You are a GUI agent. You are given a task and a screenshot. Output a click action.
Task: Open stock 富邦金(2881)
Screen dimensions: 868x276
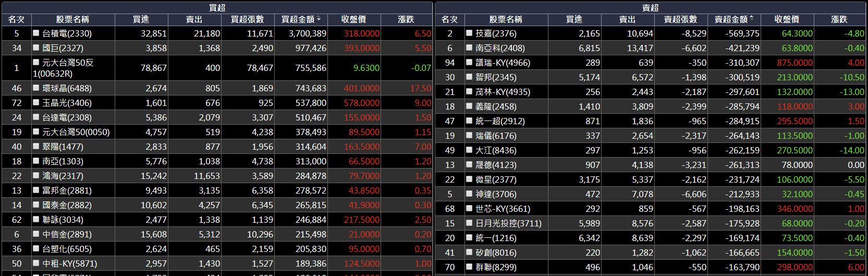[67, 190]
